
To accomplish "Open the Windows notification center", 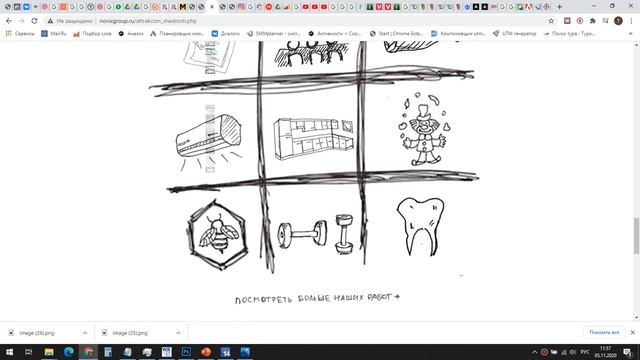I will click(x=628, y=352).
